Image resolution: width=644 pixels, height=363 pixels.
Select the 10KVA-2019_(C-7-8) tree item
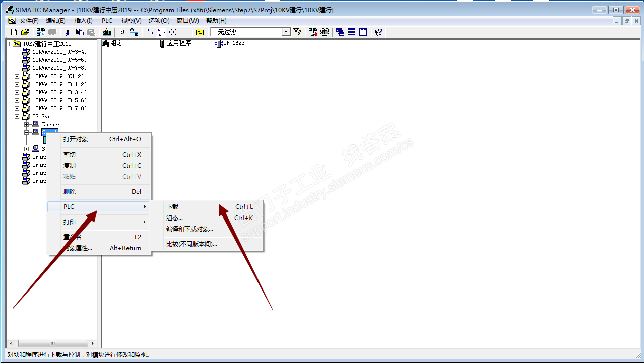(x=59, y=68)
